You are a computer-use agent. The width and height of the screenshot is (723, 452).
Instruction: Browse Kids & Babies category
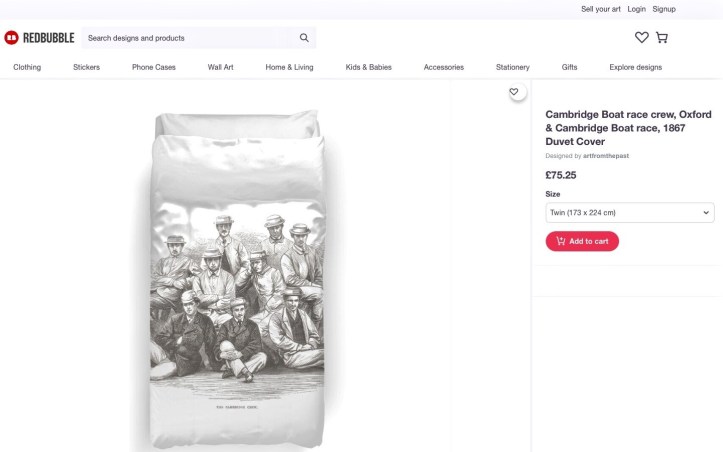369,67
